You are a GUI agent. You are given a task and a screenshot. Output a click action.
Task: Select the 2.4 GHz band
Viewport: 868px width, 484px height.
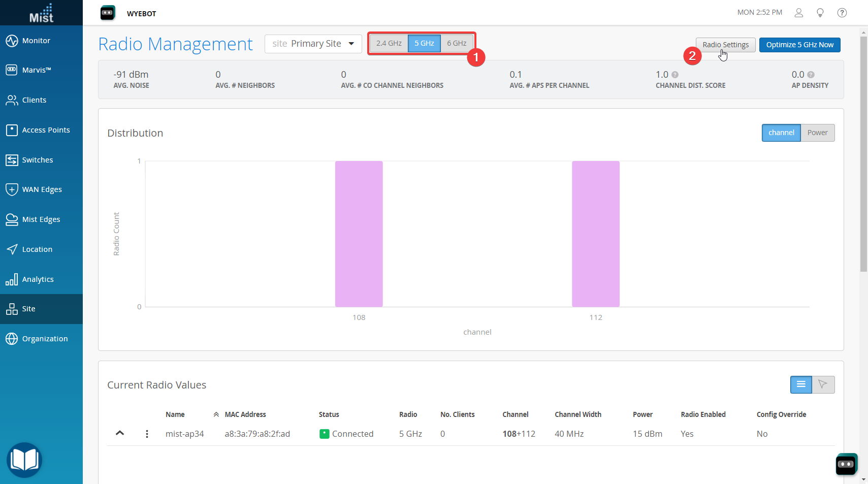pos(389,43)
